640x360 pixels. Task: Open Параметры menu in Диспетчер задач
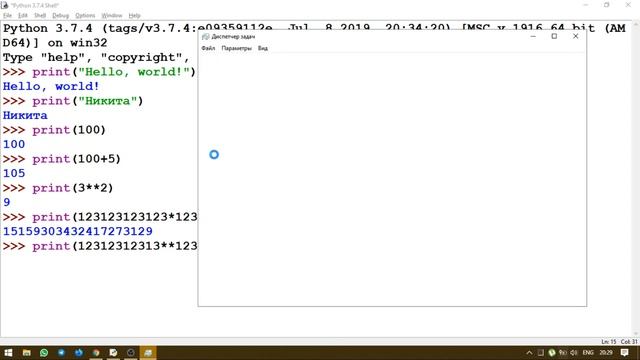click(x=236, y=48)
